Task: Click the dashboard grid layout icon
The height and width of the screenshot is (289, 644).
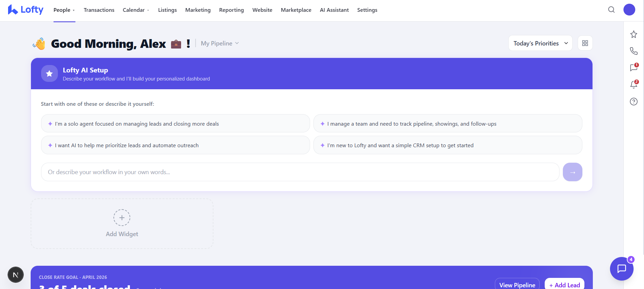Action: (585, 43)
